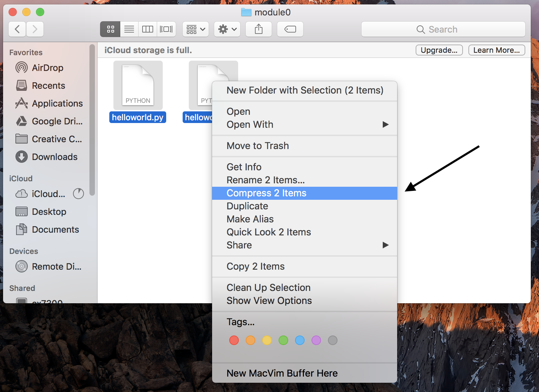Open the gear Action menu dropdown
539x392 pixels.
click(227, 29)
